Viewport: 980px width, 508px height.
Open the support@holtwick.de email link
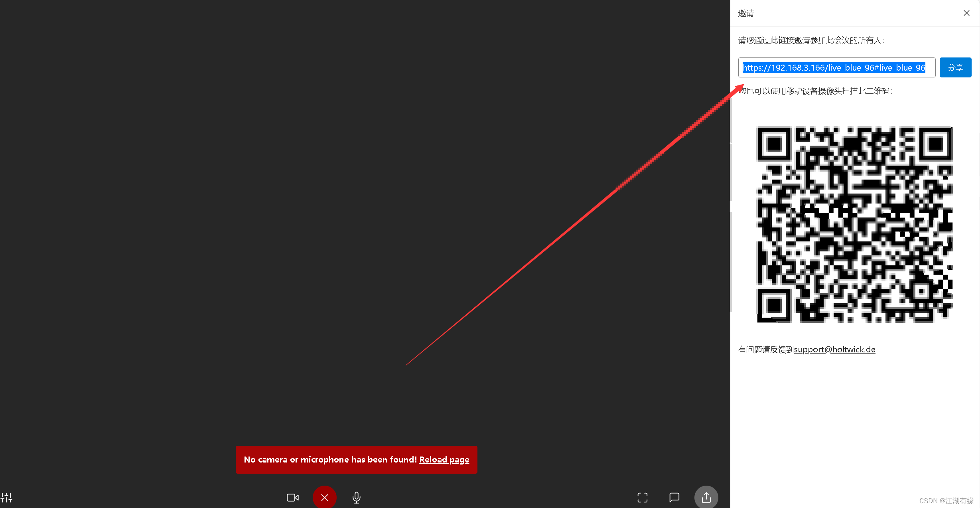coord(834,350)
